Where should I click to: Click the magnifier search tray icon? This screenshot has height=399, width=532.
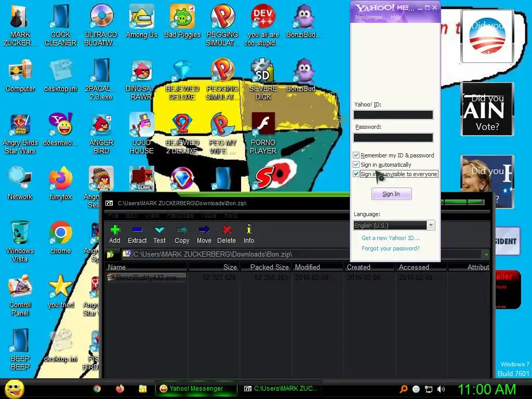pyautogui.click(x=404, y=389)
